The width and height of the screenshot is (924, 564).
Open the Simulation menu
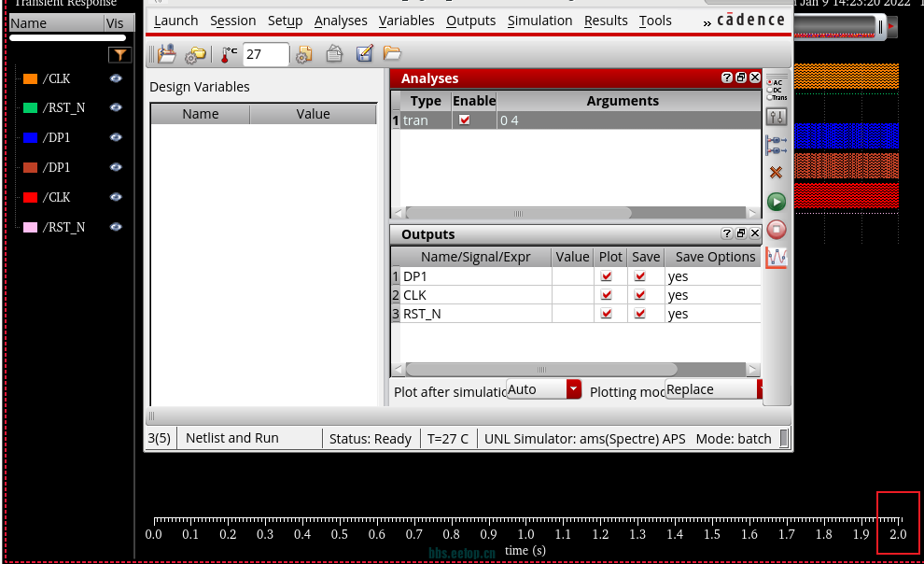pyautogui.click(x=539, y=21)
